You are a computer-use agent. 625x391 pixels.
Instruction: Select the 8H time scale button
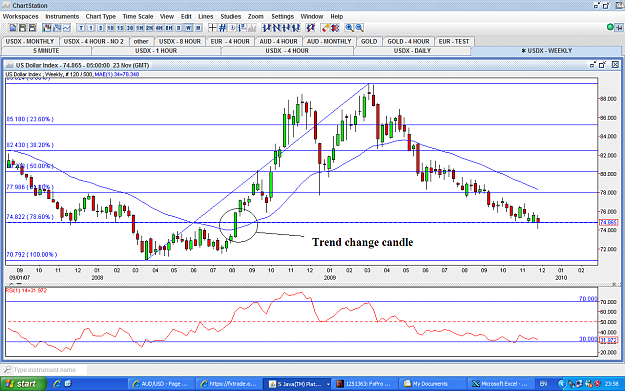pyautogui.click(x=169, y=28)
